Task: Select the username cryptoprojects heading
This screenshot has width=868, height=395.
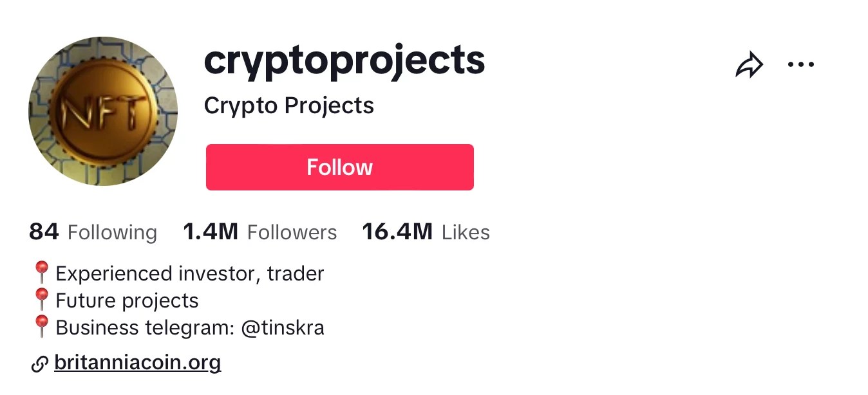Action: [344, 60]
